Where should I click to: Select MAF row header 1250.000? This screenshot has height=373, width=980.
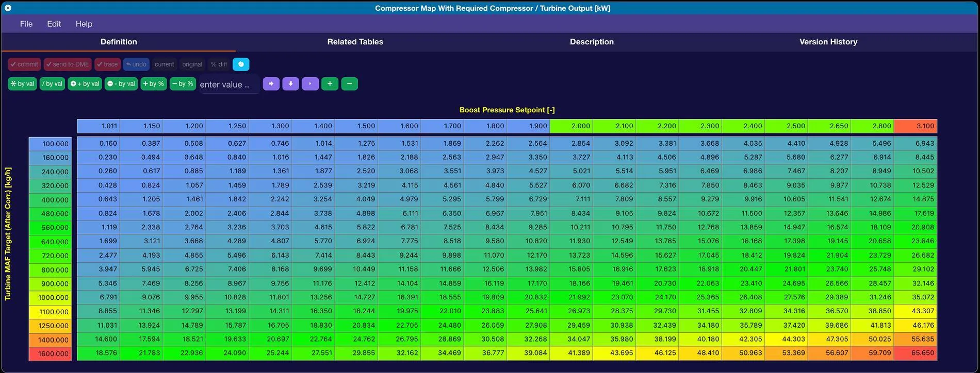(50, 326)
